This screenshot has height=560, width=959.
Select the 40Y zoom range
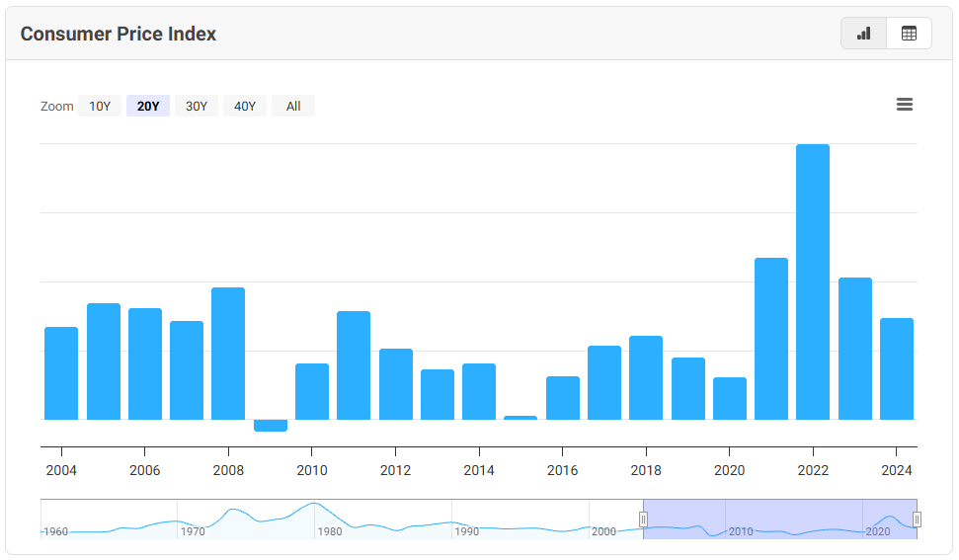point(245,107)
